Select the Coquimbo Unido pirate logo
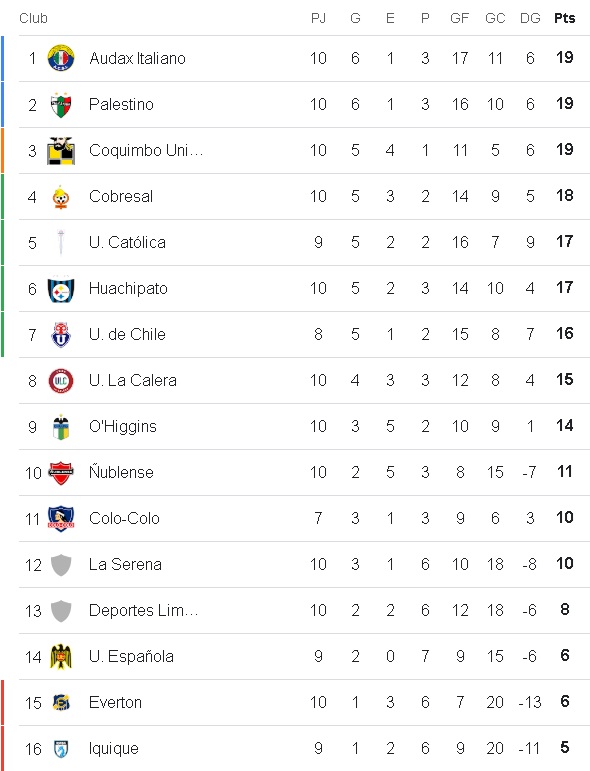 pyautogui.click(x=61, y=150)
